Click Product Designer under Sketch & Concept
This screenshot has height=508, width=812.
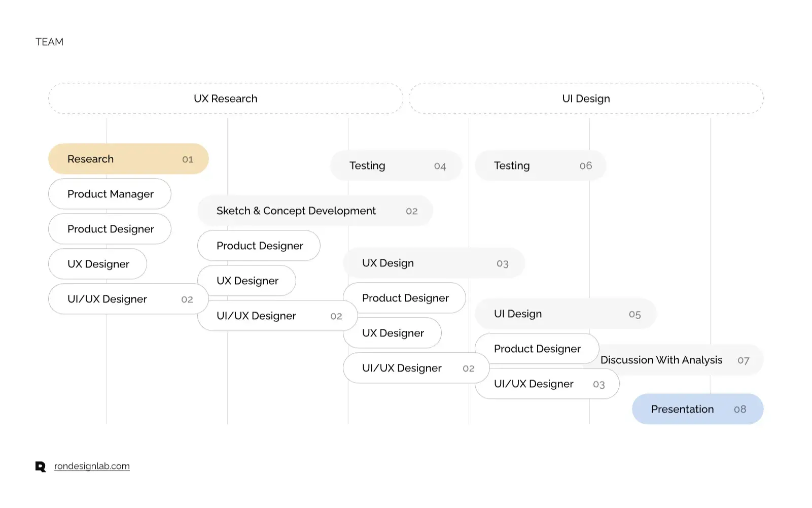point(259,246)
